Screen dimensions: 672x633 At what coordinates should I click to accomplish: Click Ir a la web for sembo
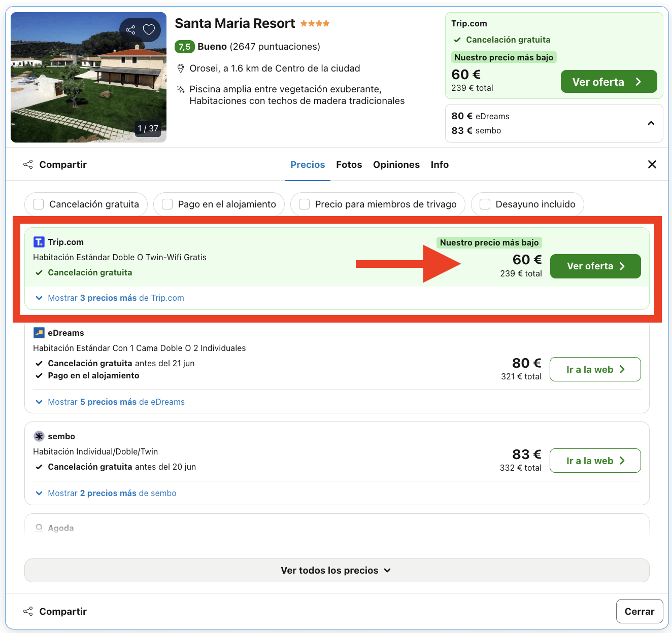click(595, 461)
